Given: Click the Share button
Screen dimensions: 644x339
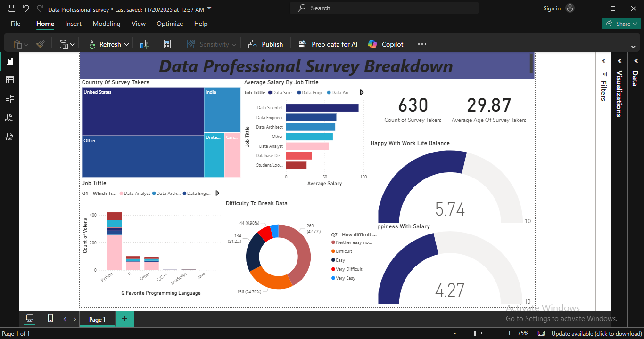Looking at the screenshot, I should tap(621, 24).
